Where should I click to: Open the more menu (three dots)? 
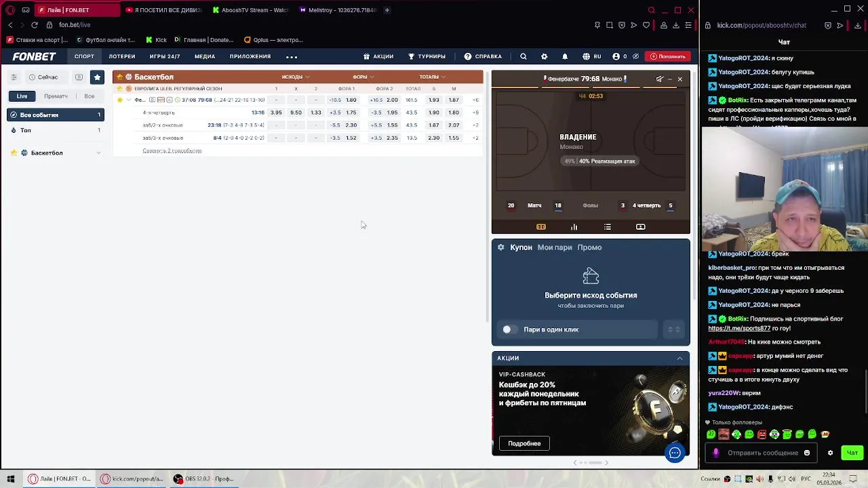292,57
